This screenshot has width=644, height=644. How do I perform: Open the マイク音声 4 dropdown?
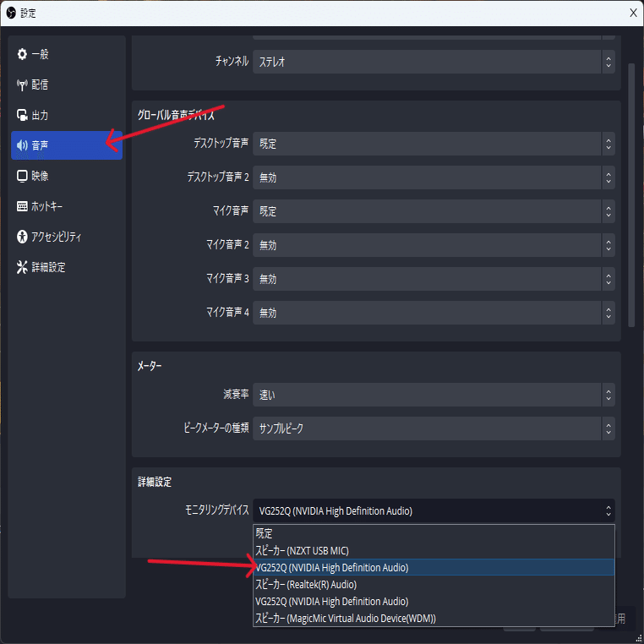(x=434, y=313)
